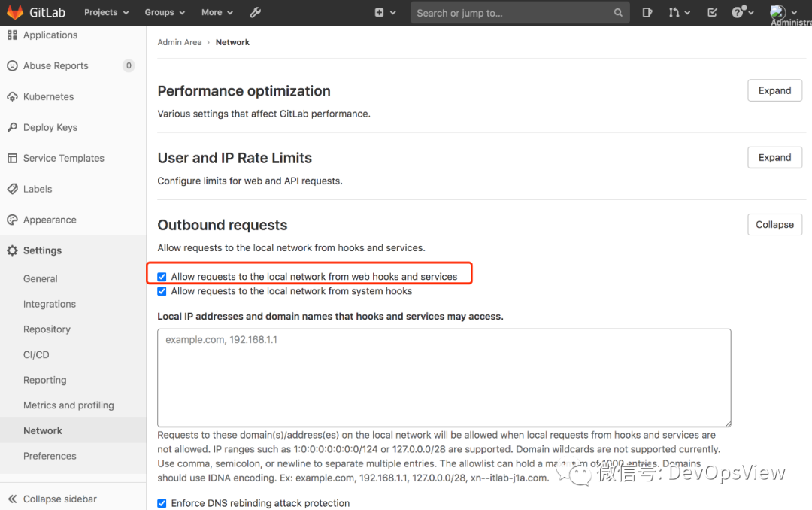812x510 pixels.
Task: Open General settings
Action: tap(41, 279)
